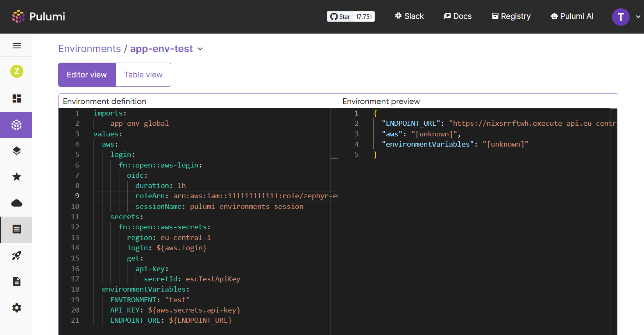Image resolution: width=644 pixels, height=335 pixels.
Task: Go to the Registry page
Action: 511,16
